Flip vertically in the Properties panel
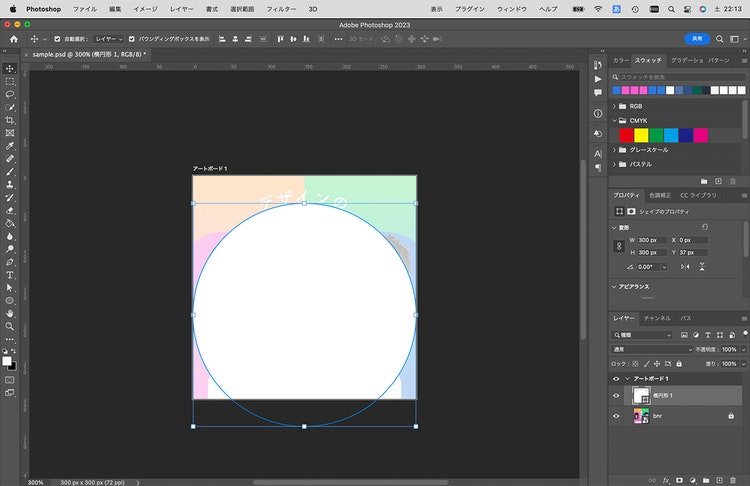Viewport: 750px width, 486px height. click(x=702, y=267)
